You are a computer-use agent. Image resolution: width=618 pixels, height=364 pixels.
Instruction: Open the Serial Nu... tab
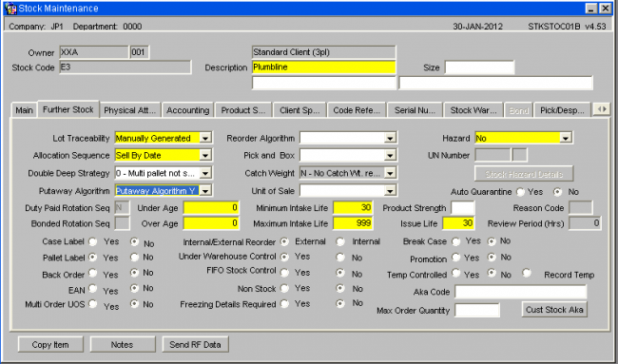[x=415, y=110]
